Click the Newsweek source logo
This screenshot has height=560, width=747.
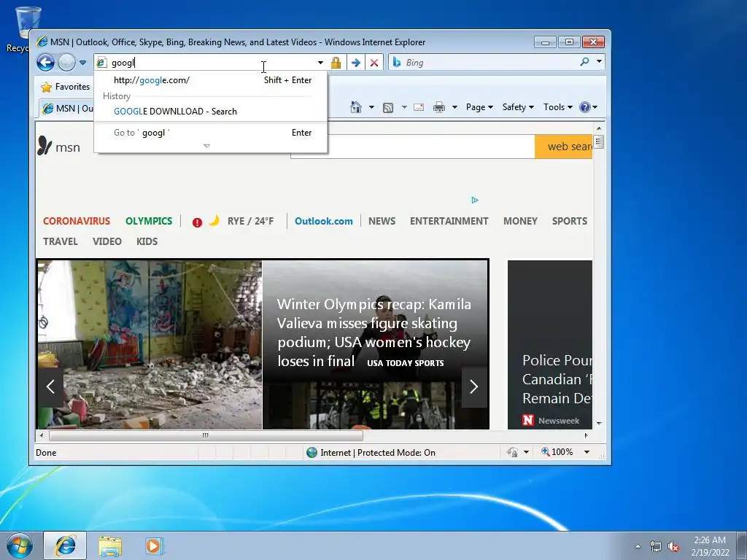pyautogui.click(x=528, y=421)
